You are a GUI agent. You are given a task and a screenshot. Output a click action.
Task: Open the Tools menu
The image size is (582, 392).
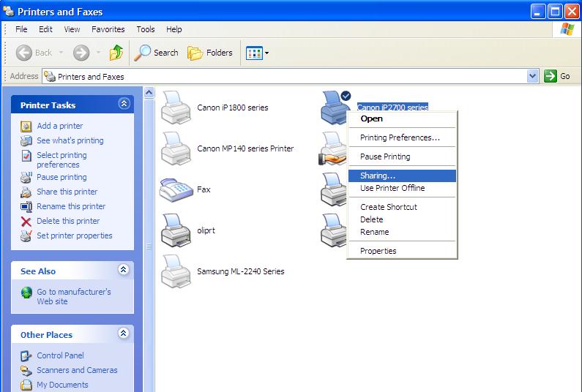coord(146,29)
